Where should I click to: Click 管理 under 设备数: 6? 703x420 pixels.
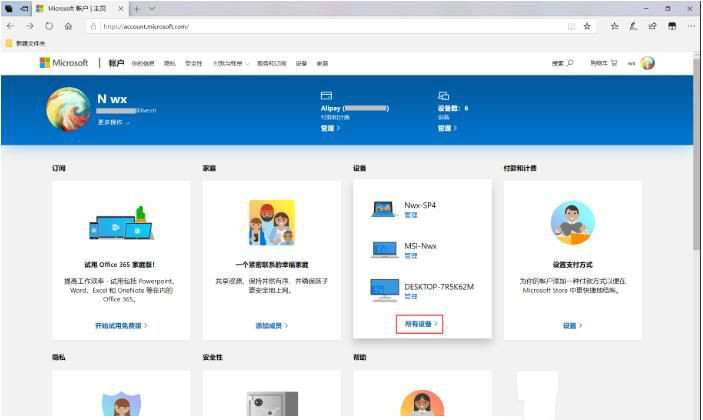(447, 128)
